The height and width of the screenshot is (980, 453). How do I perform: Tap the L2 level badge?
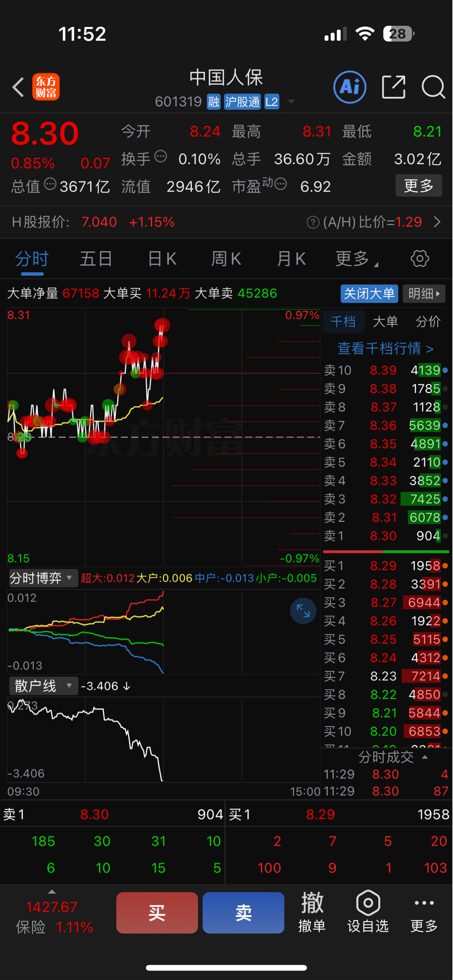click(x=272, y=102)
